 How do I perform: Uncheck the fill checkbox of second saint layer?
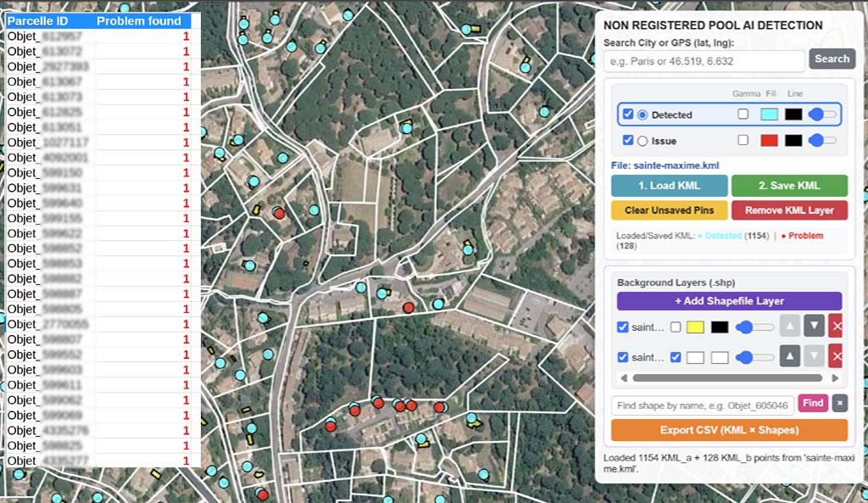tap(676, 357)
